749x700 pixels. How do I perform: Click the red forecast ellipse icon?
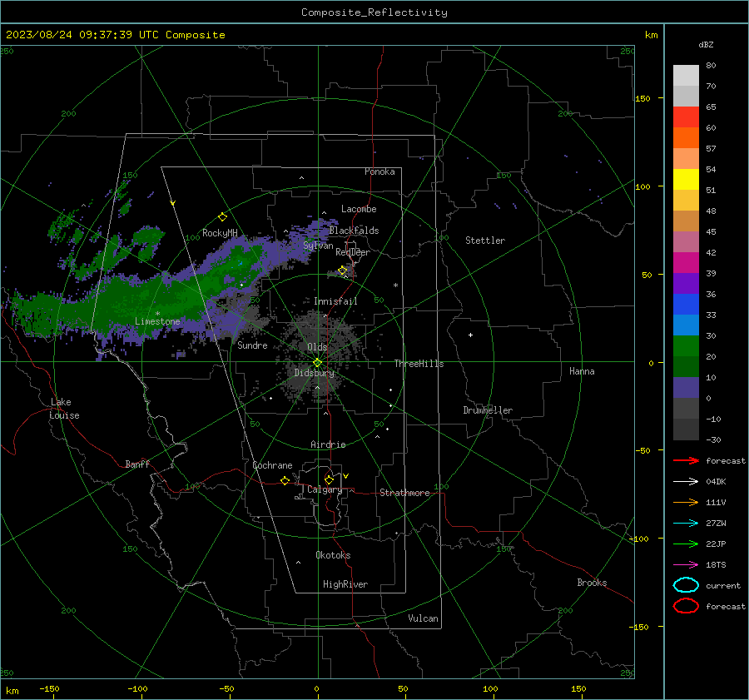686,606
